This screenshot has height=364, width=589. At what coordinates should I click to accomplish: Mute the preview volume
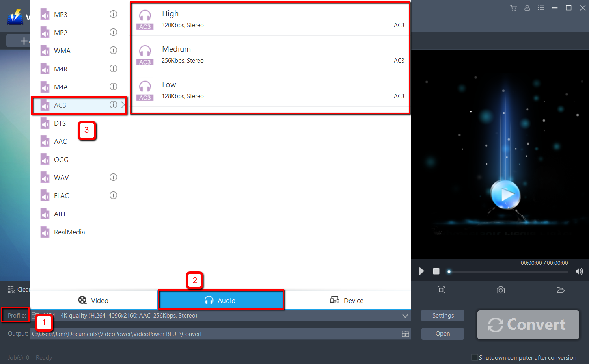click(x=579, y=271)
